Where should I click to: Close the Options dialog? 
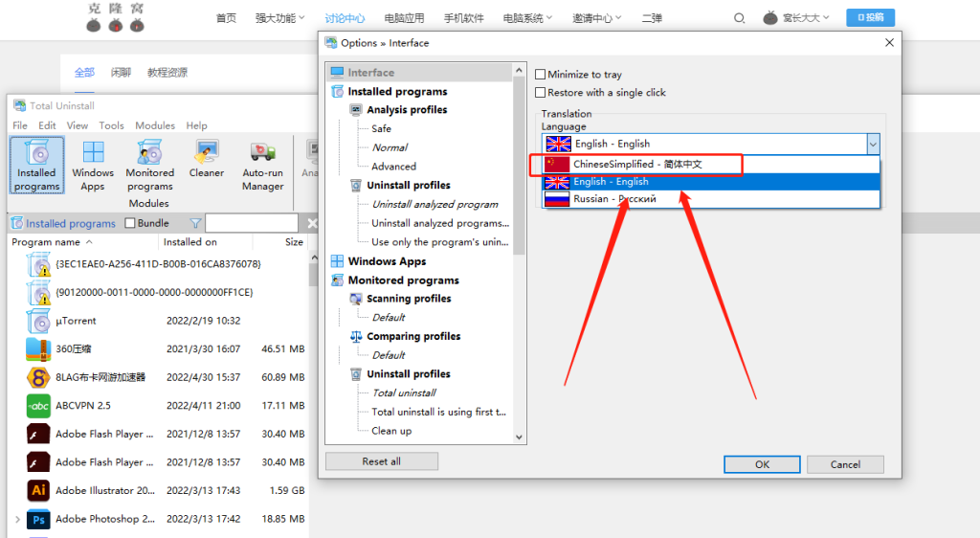pos(889,42)
